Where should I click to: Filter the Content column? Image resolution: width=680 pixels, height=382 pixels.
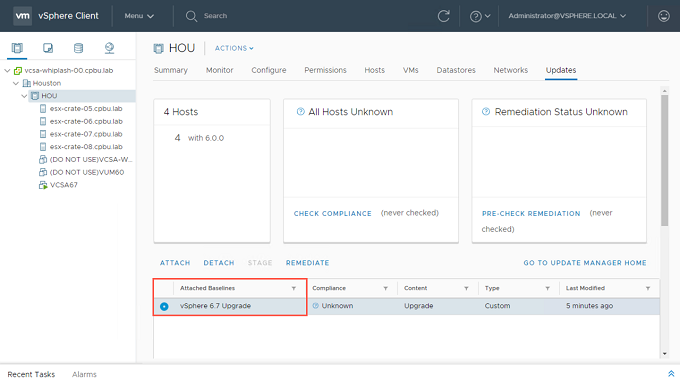466,288
